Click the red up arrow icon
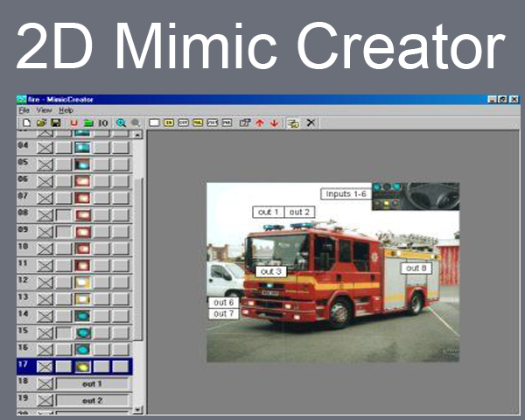This screenshot has width=525, height=420. click(x=260, y=123)
